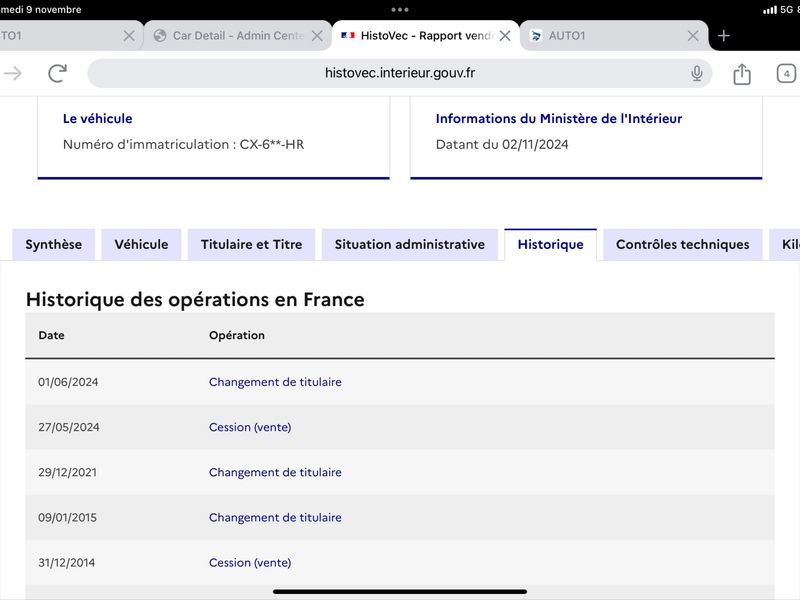Open the Situation administrative tab

pyautogui.click(x=410, y=244)
